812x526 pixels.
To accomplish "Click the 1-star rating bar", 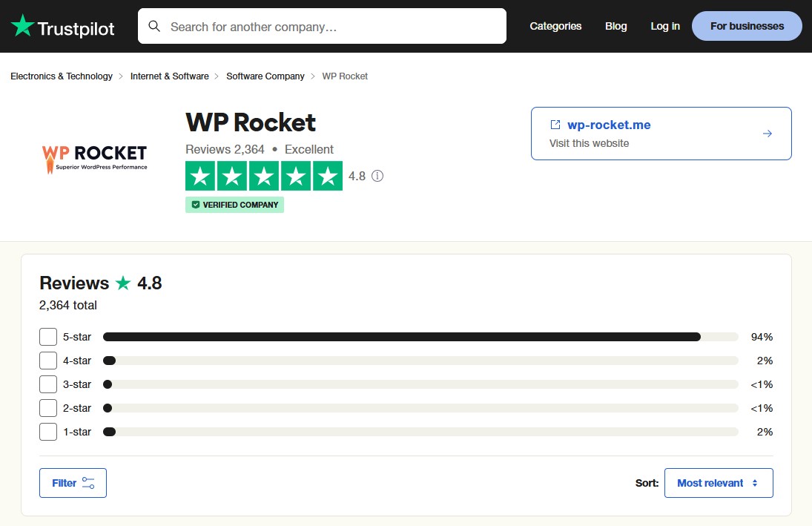I will 420,433.
